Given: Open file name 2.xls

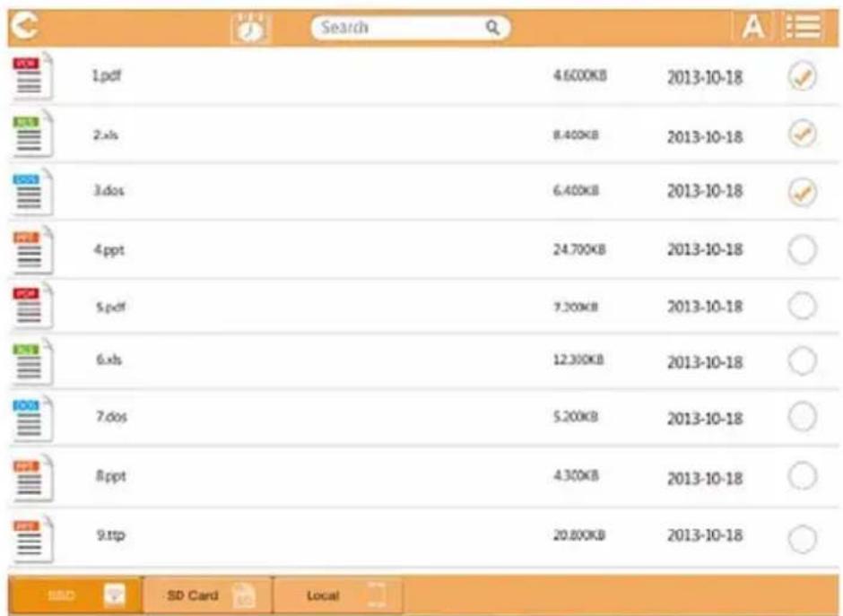Looking at the screenshot, I should (x=106, y=134).
